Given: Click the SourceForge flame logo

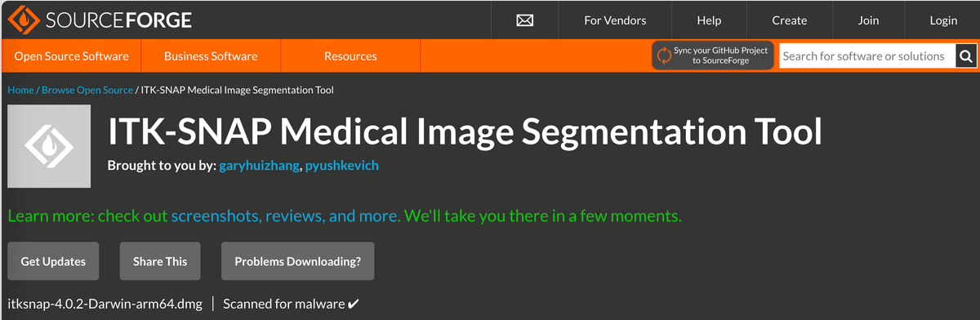Looking at the screenshot, I should [x=23, y=20].
